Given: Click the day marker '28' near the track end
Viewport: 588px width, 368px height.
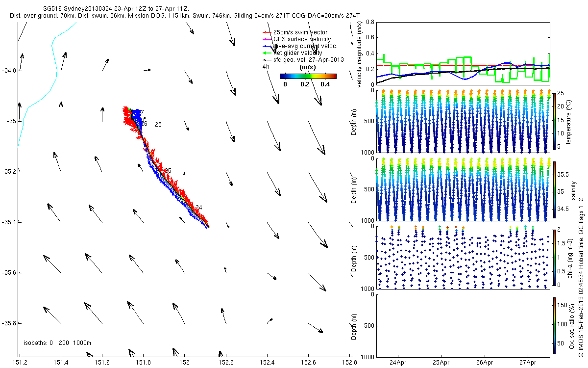Looking at the screenshot, I should pyautogui.click(x=158, y=125).
